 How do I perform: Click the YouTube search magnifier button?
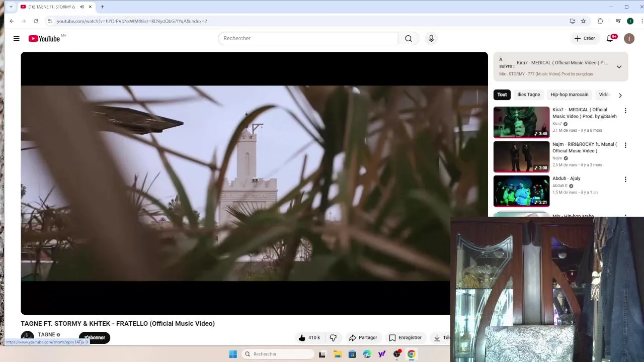[x=408, y=38]
